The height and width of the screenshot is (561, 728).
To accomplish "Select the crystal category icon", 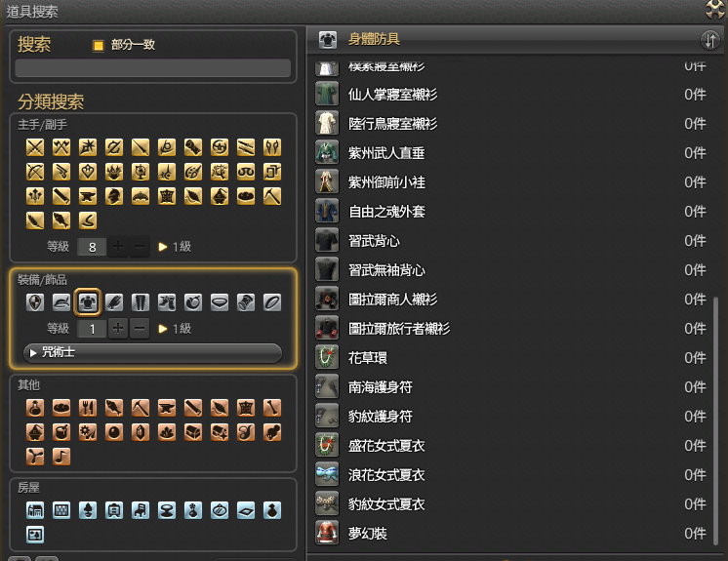I will click(x=141, y=432).
